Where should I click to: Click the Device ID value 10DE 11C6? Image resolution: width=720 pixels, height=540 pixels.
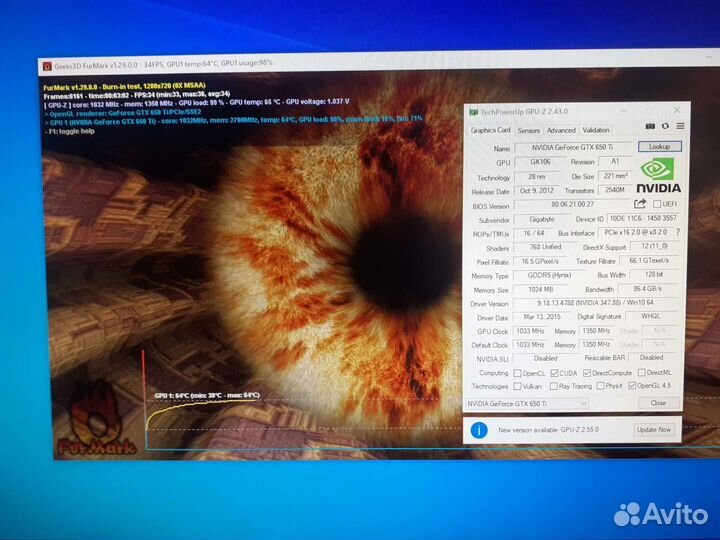pos(643,219)
